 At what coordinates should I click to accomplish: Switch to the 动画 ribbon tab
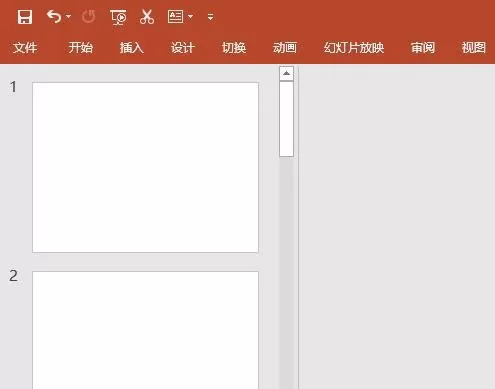[x=285, y=48]
